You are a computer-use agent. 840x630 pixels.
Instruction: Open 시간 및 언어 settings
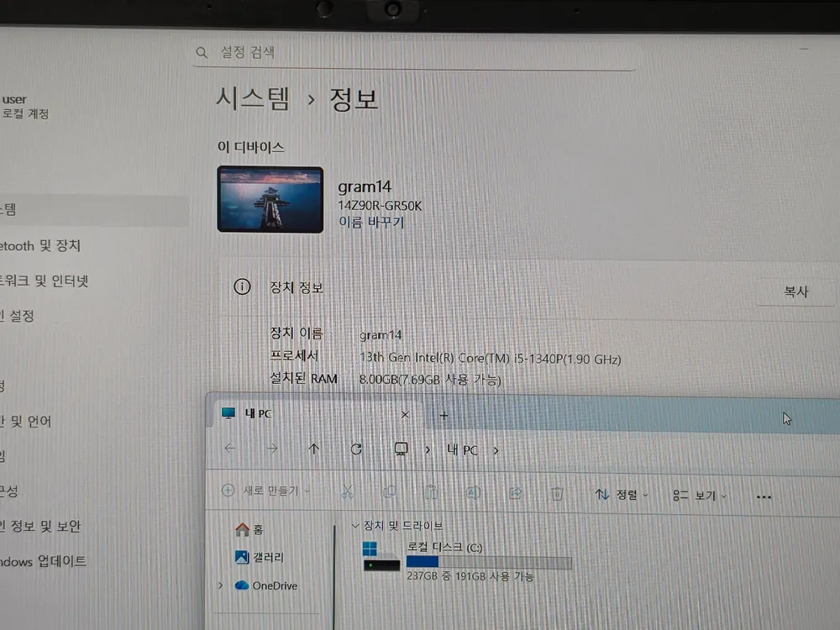[26, 421]
